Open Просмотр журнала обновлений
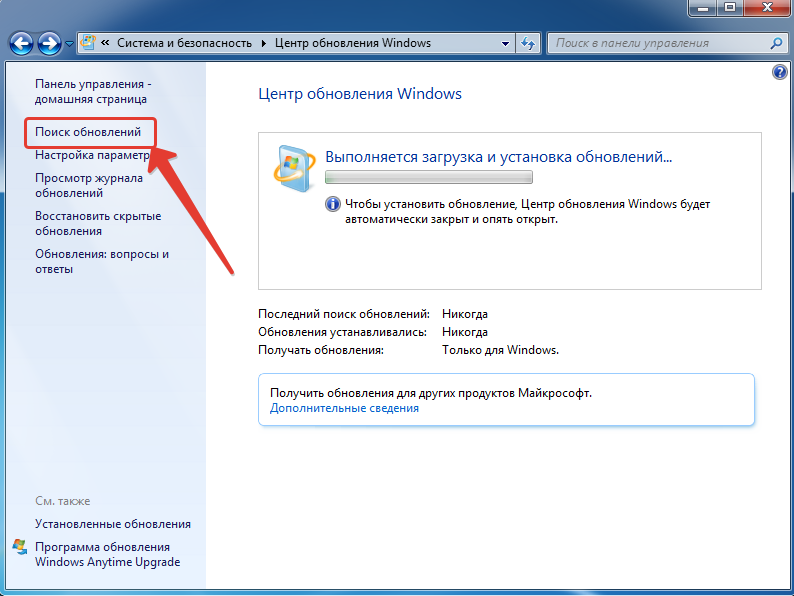This screenshot has width=794, height=596. [x=89, y=186]
